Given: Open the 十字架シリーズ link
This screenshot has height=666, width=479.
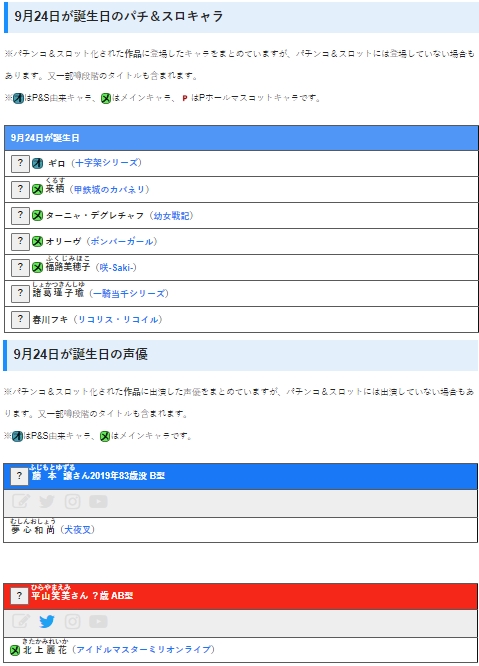Looking at the screenshot, I should 107,163.
